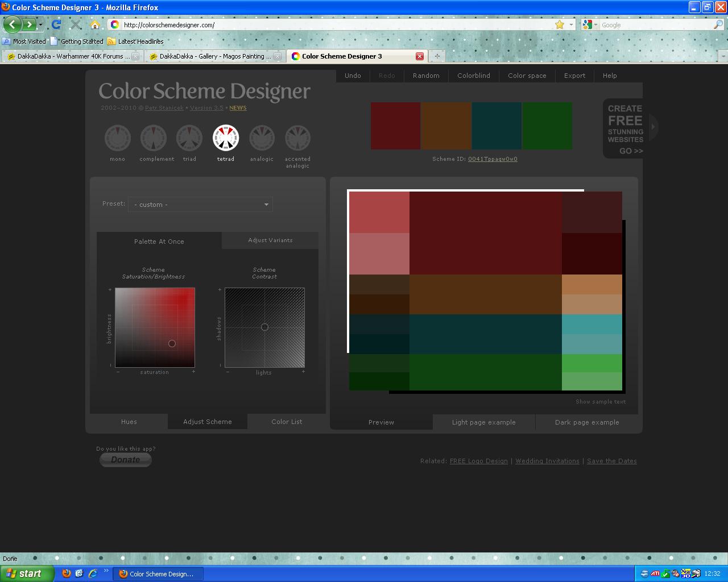Expand the side panel arrow beside advertisement
Viewport: 728px width, 582px height.
pyautogui.click(x=653, y=127)
